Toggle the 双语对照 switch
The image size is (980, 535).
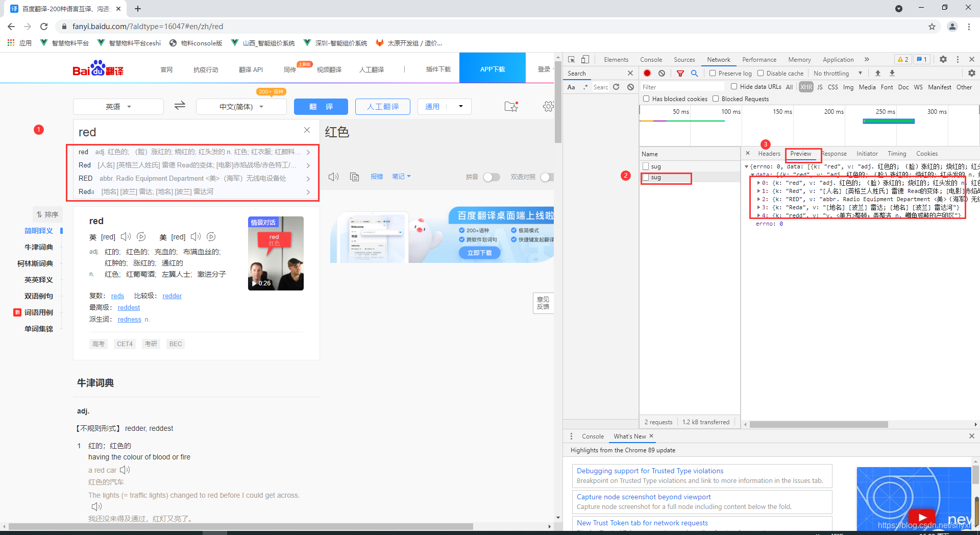[x=547, y=177]
